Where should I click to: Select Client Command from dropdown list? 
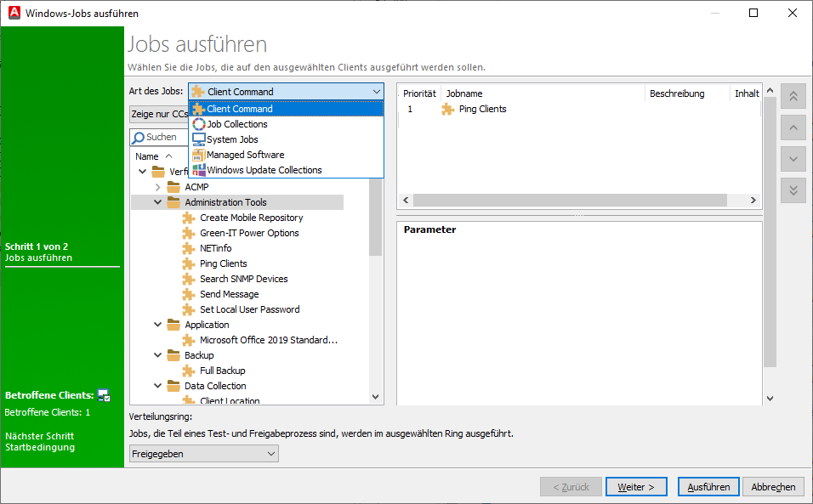(x=240, y=109)
